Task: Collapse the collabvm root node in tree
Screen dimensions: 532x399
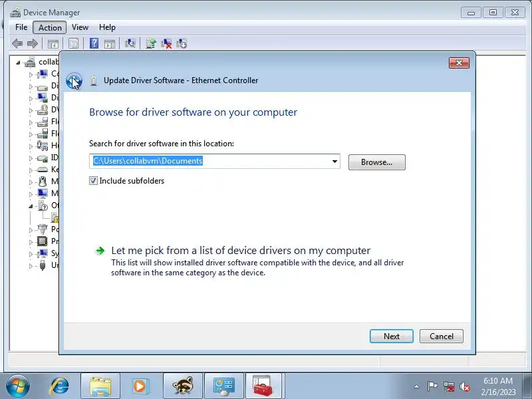Action: [x=19, y=63]
